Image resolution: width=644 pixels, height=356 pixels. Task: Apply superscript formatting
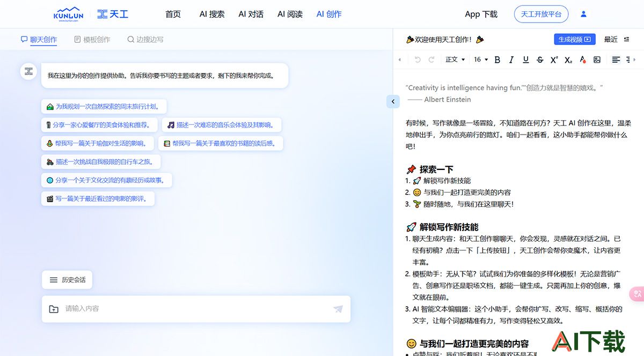(x=554, y=60)
